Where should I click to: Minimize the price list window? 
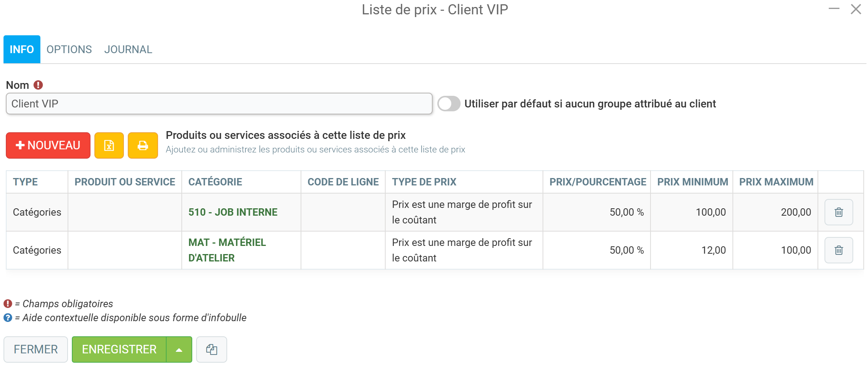(834, 9)
